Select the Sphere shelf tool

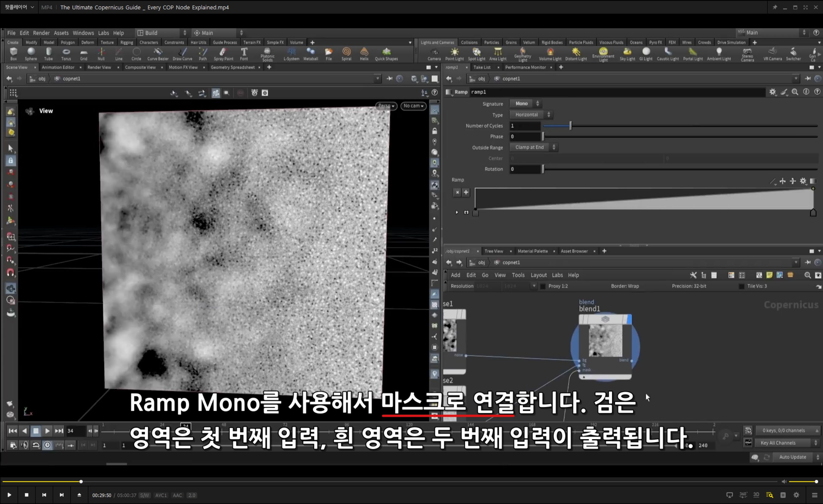31,54
